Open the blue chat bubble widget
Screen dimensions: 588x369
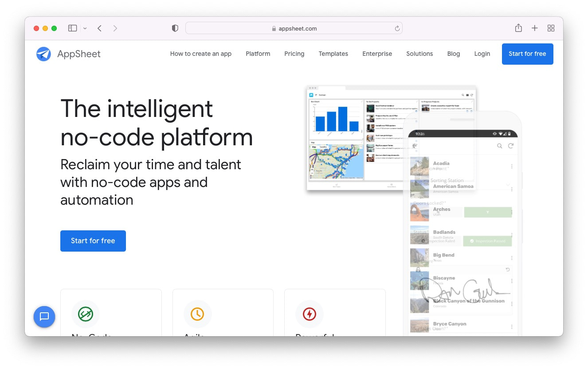(44, 317)
